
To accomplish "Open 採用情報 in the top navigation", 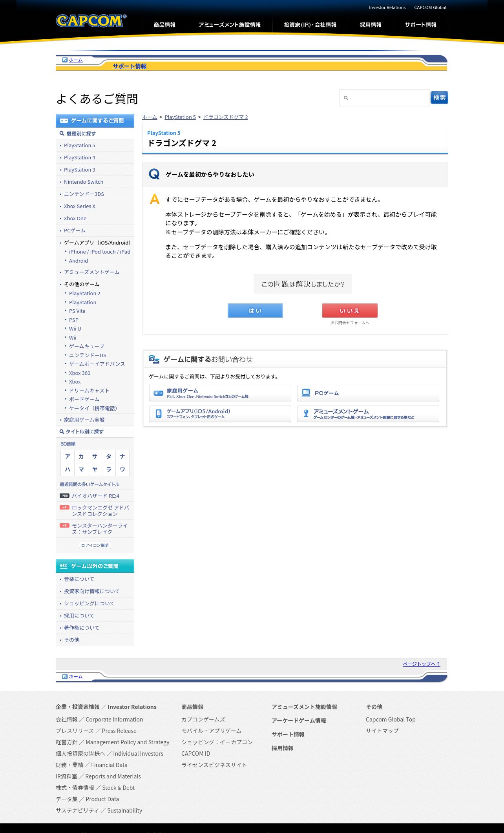I will click(x=371, y=25).
